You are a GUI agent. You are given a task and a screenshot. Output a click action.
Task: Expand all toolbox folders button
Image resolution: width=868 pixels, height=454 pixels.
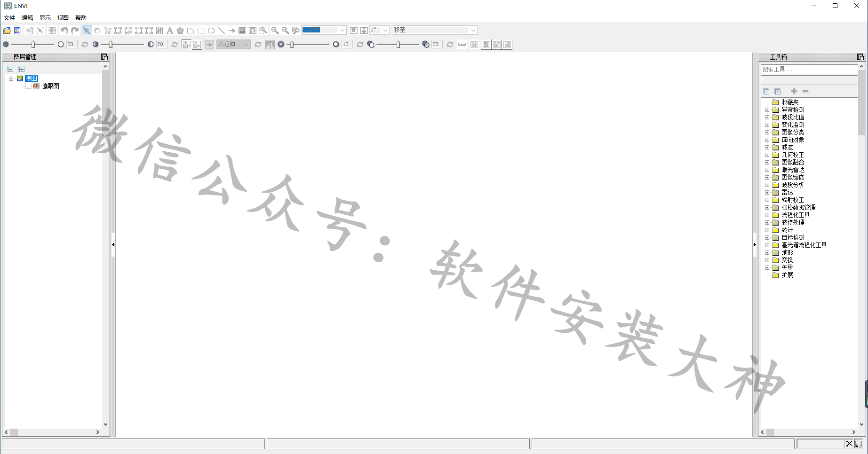tap(778, 92)
